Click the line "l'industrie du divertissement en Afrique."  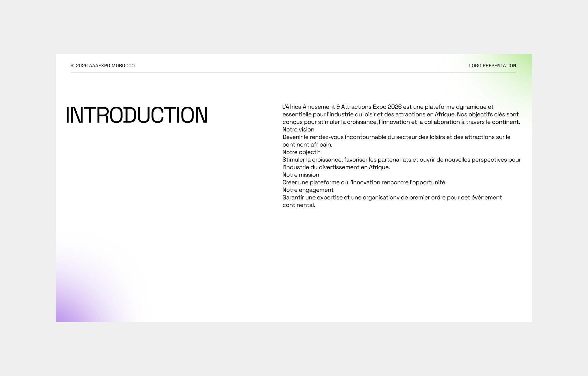[x=336, y=167]
